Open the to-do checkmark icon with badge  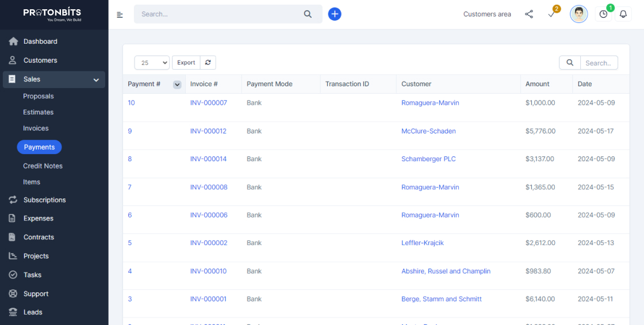(551, 14)
